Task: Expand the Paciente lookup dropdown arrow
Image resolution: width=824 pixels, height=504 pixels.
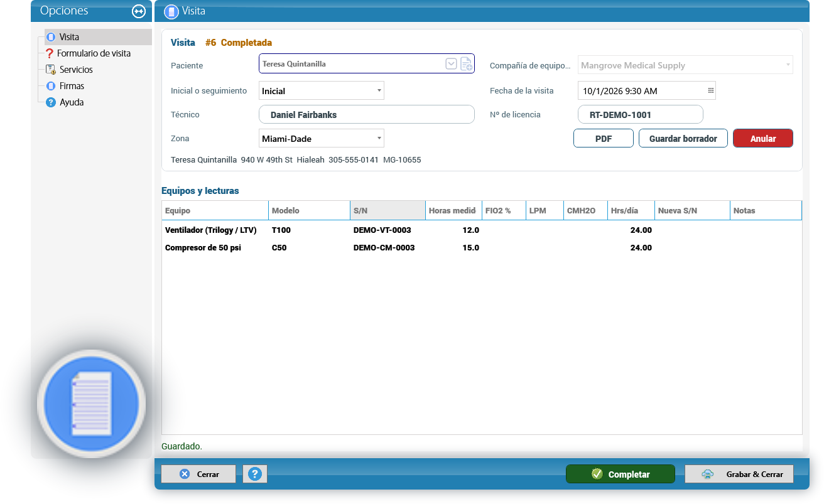Action: click(x=451, y=64)
